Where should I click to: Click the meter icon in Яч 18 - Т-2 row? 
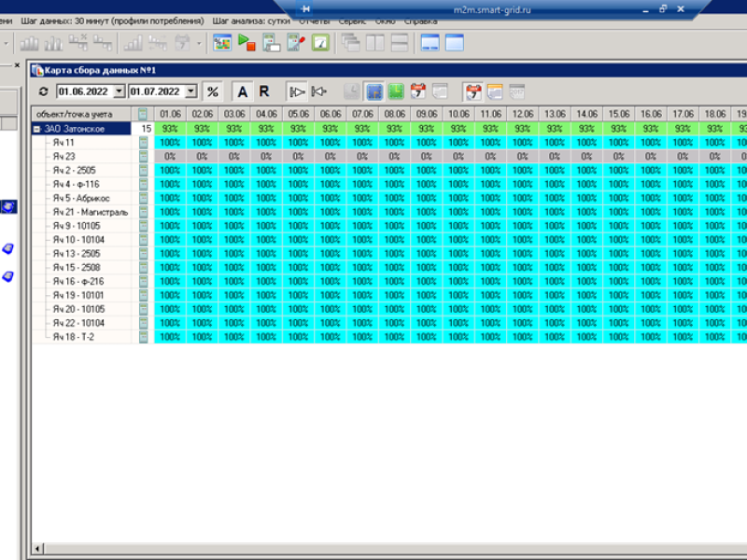click(x=143, y=337)
